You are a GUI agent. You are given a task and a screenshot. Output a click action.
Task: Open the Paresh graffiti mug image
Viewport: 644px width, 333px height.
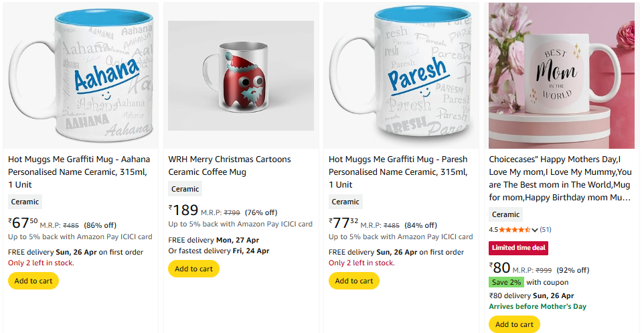[x=402, y=75]
